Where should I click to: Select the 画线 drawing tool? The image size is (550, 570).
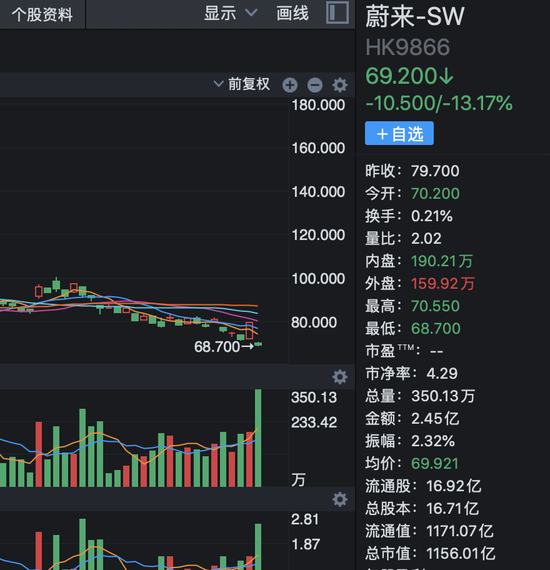(x=292, y=14)
